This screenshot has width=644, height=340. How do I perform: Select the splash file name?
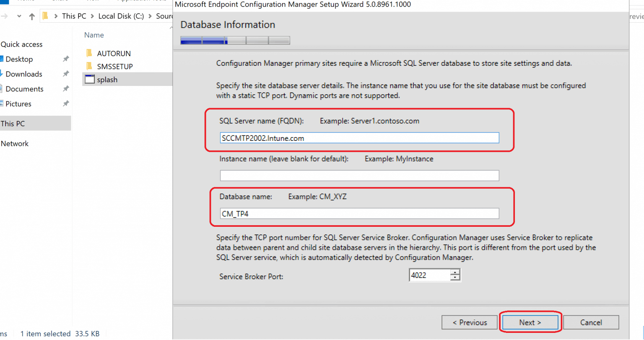tap(107, 80)
